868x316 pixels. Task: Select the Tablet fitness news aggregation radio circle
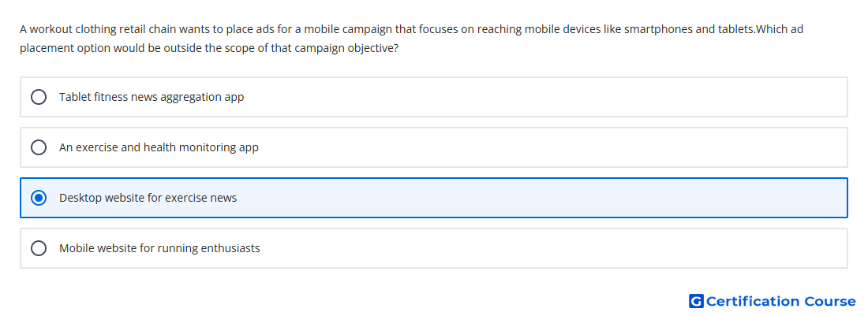(39, 97)
